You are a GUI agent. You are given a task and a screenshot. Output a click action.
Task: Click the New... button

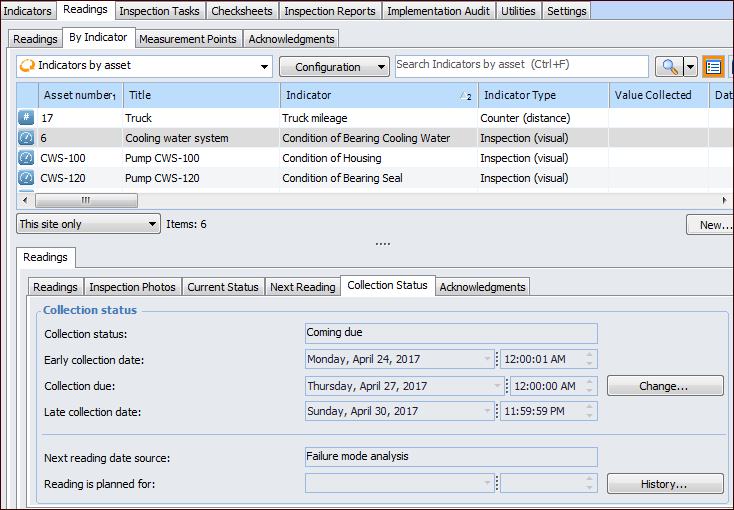coord(712,225)
